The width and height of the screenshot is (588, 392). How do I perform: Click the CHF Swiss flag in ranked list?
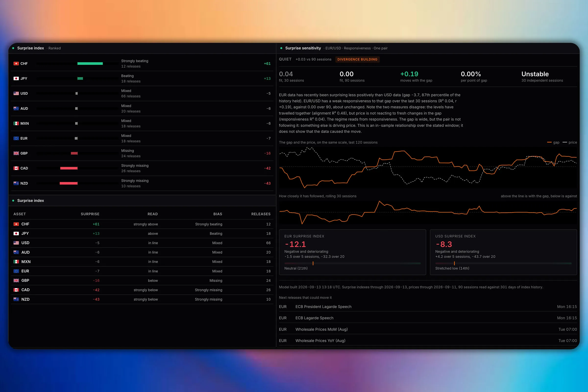click(16, 63)
